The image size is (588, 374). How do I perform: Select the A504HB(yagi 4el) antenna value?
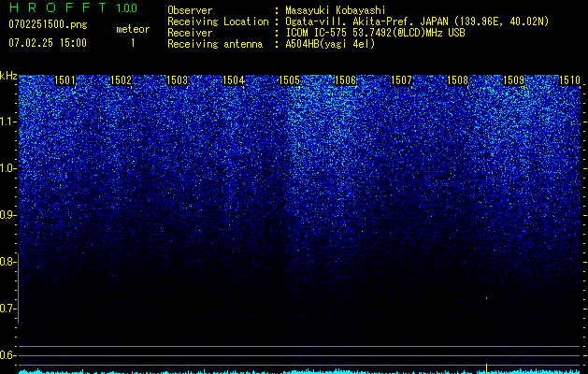[330, 44]
